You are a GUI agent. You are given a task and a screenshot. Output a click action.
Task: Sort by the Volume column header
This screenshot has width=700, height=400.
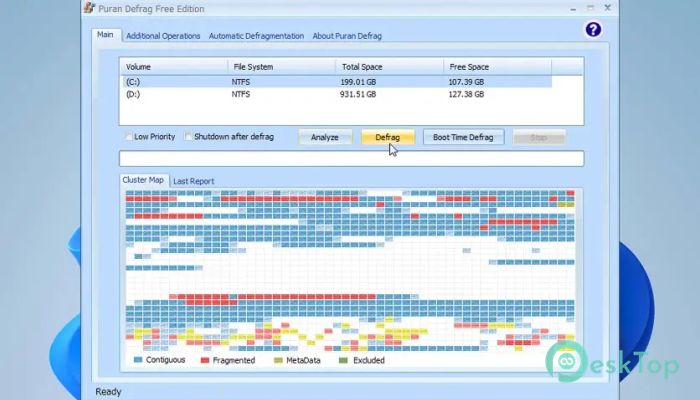[x=174, y=67]
